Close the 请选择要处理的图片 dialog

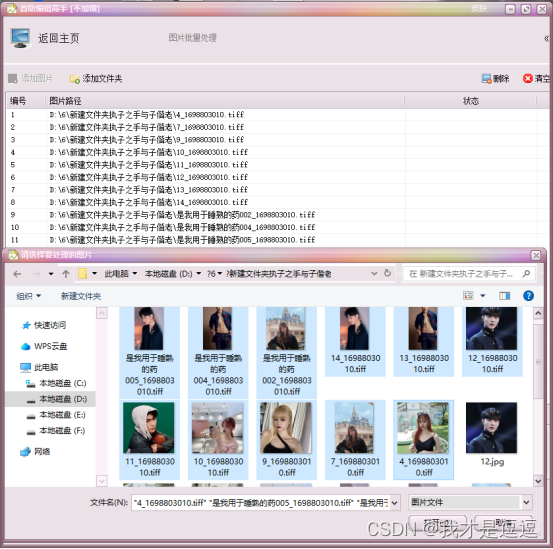[x=535, y=255]
